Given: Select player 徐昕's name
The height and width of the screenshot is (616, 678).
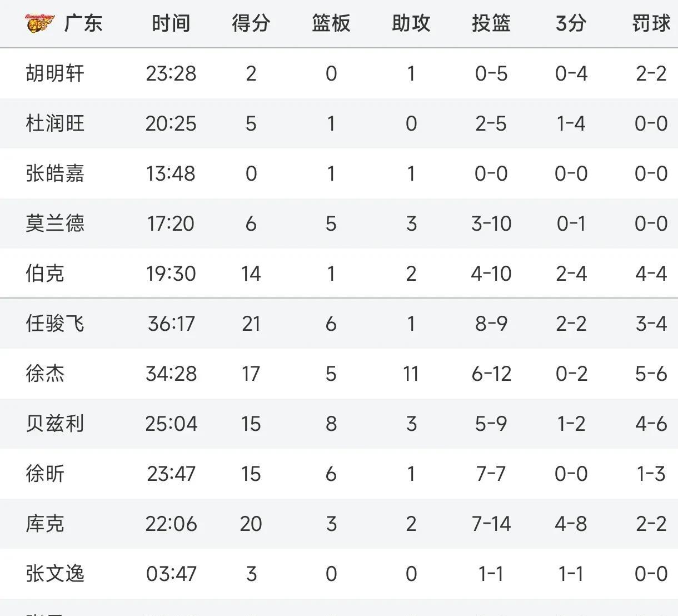Looking at the screenshot, I should 45,474.
